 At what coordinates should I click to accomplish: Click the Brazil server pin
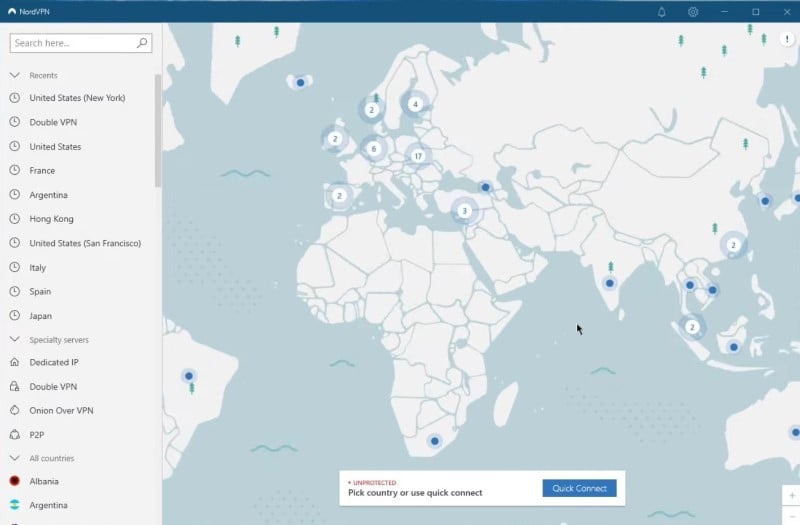click(x=189, y=376)
